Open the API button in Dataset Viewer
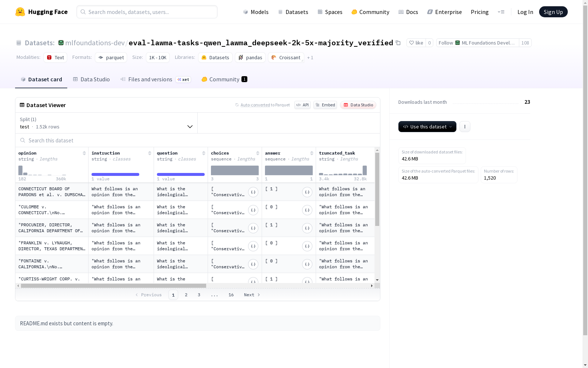This screenshot has width=588, height=368. tap(302, 105)
